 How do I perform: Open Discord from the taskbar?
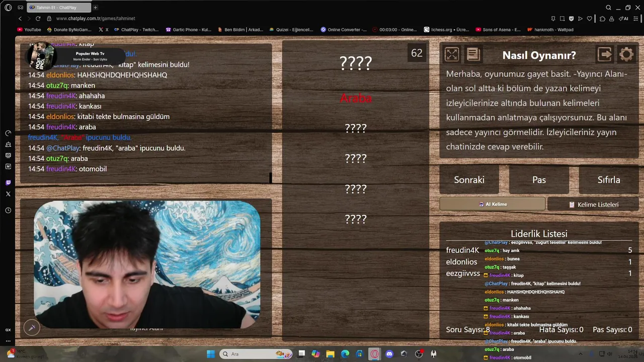[x=389, y=354]
